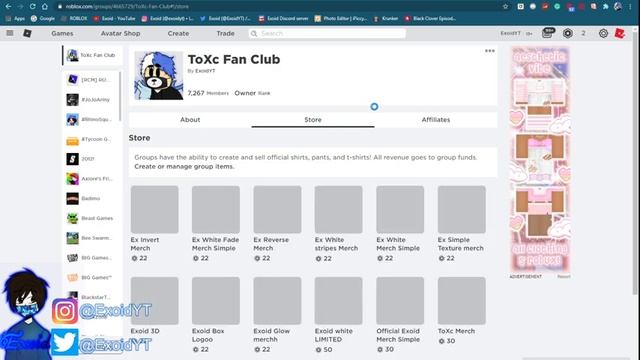
Task: Open Avatar Shop in the top navigation
Action: click(120, 33)
